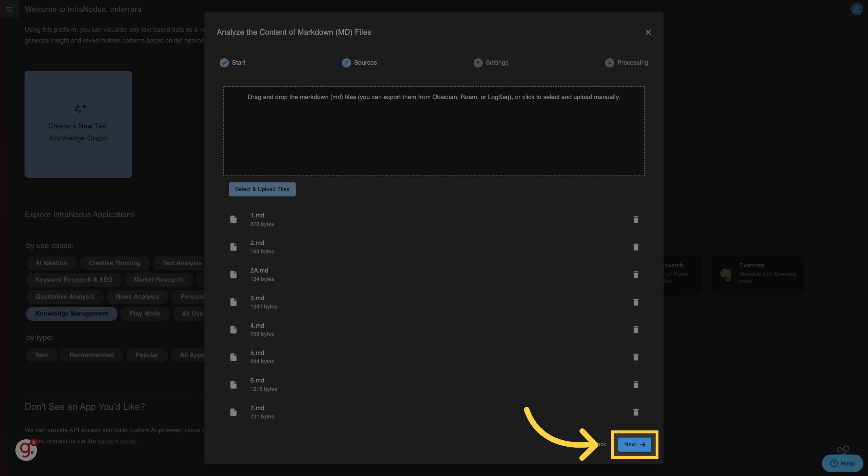Image resolution: width=868 pixels, height=476 pixels.
Task: Click the 1.md file name
Action: pos(257,215)
